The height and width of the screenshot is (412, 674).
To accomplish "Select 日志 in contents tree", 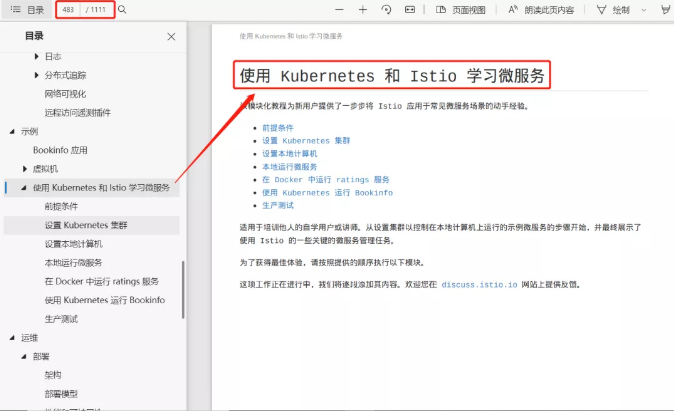I will pyautogui.click(x=53, y=56).
